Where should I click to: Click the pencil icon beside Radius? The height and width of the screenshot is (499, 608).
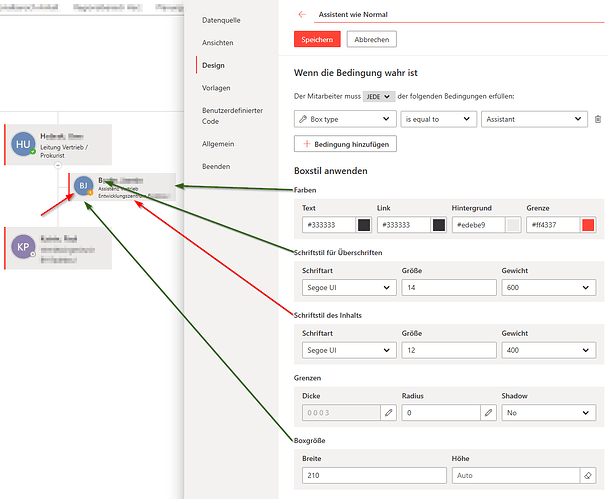pyautogui.click(x=487, y=412)
